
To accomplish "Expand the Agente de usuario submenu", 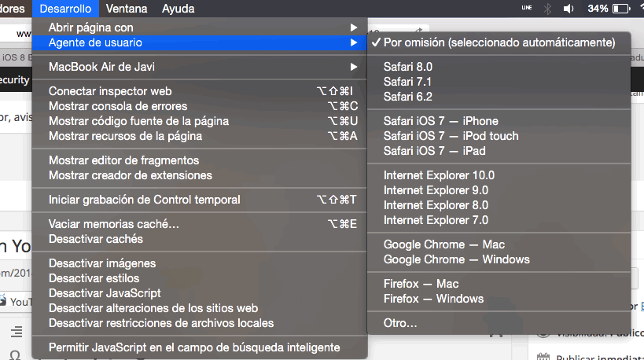I will click(x=200, y=42).
